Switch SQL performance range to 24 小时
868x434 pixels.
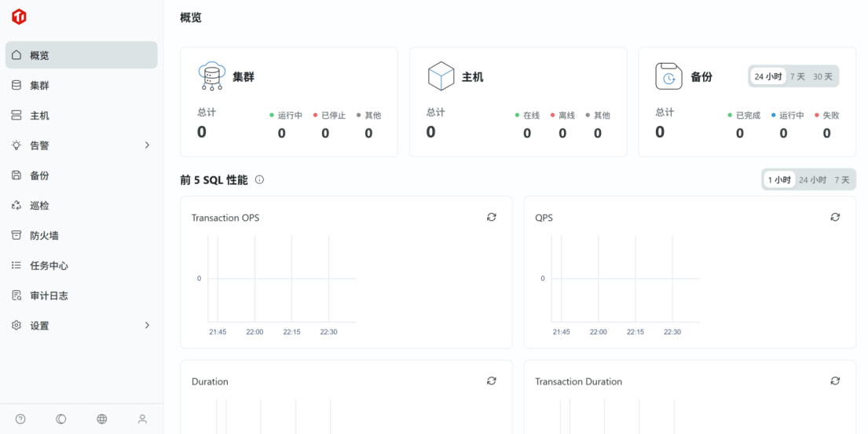(x=812, y=180)
